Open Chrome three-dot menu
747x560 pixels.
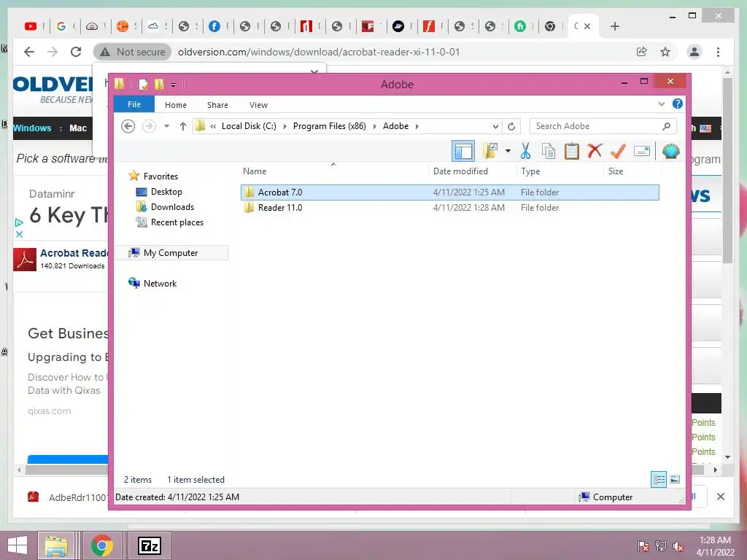pos(718,52)
